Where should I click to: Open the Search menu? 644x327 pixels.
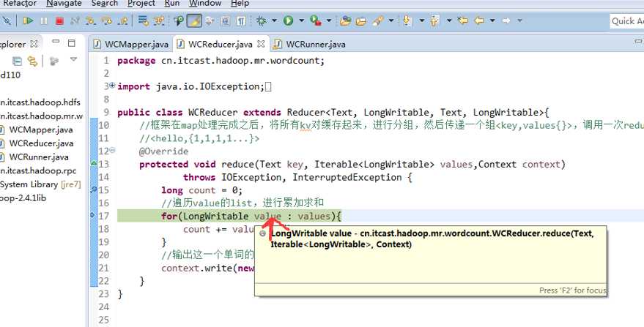click(104, 3)
